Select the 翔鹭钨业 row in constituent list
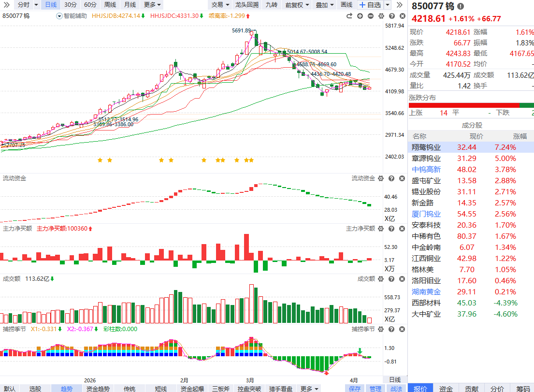534x392 pixels. point(471,147)
